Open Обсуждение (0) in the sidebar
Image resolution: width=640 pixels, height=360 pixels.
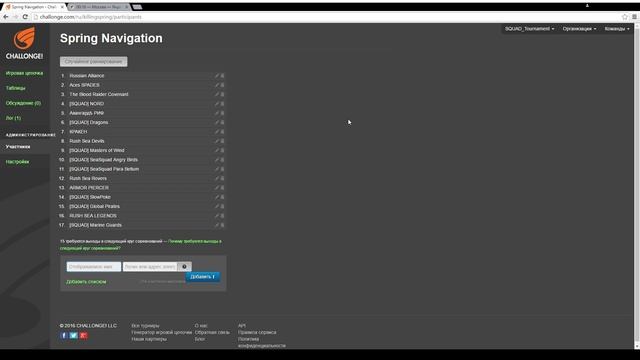[x=23, y=103]
